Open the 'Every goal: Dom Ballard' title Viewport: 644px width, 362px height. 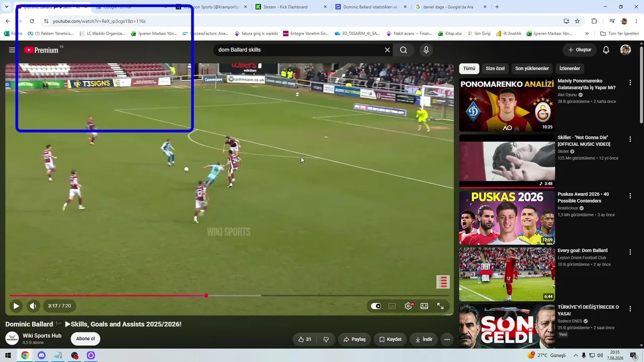click(x=582, y=250)
